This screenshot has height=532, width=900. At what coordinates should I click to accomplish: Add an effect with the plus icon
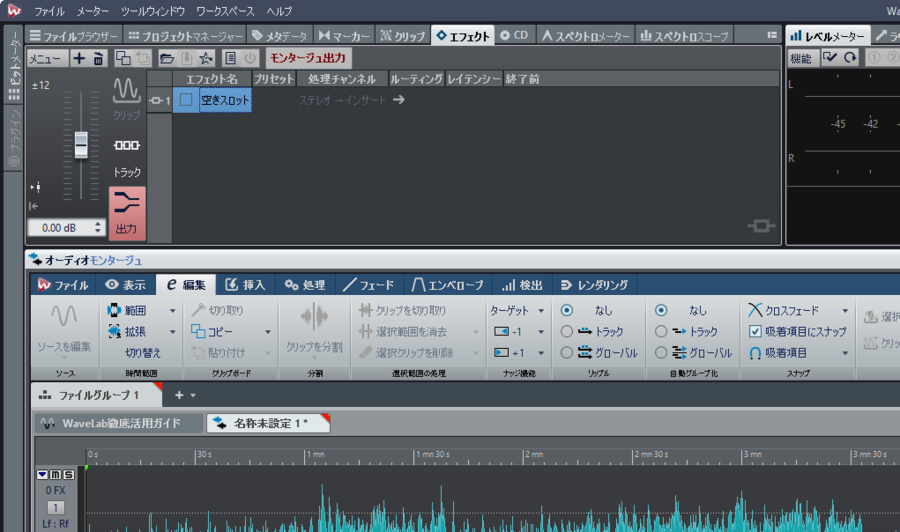79,58
